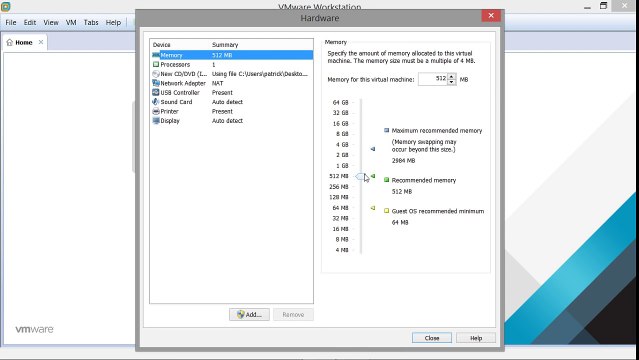Screen dimensions: 639x360
Task: Open the File menu
Action: 11,22
